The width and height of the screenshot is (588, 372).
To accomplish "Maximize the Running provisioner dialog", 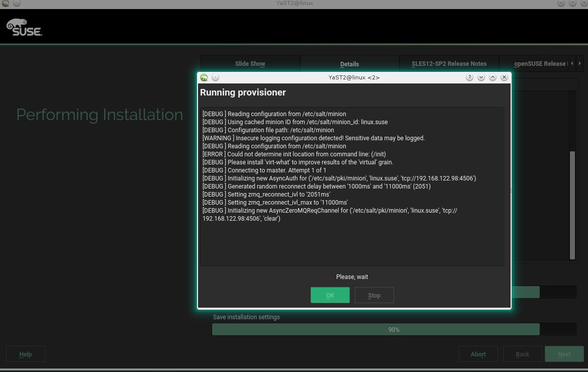I will tap(493, 77).
